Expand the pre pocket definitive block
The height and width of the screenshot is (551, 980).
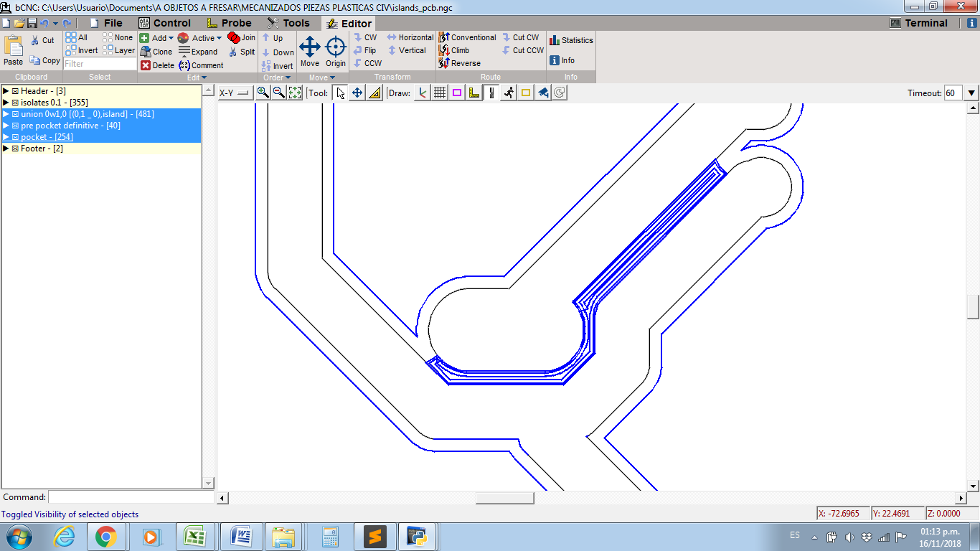[x=6, y=126]
